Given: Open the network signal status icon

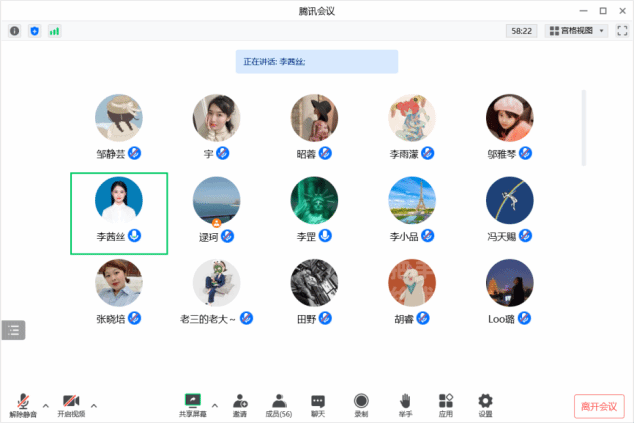Looking at the screenshot, I should click(54, 31).
